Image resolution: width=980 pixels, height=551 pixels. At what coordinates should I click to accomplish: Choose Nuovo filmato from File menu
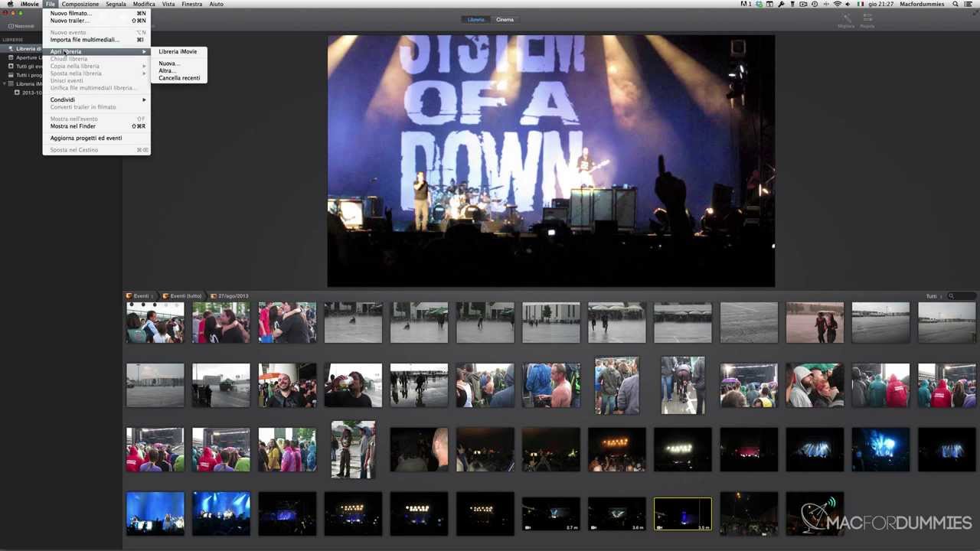click(96, 13)
